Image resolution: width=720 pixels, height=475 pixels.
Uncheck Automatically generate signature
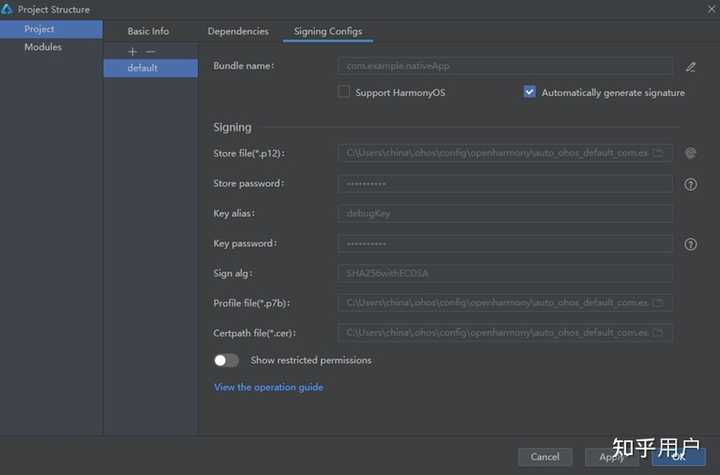[530, 92]
